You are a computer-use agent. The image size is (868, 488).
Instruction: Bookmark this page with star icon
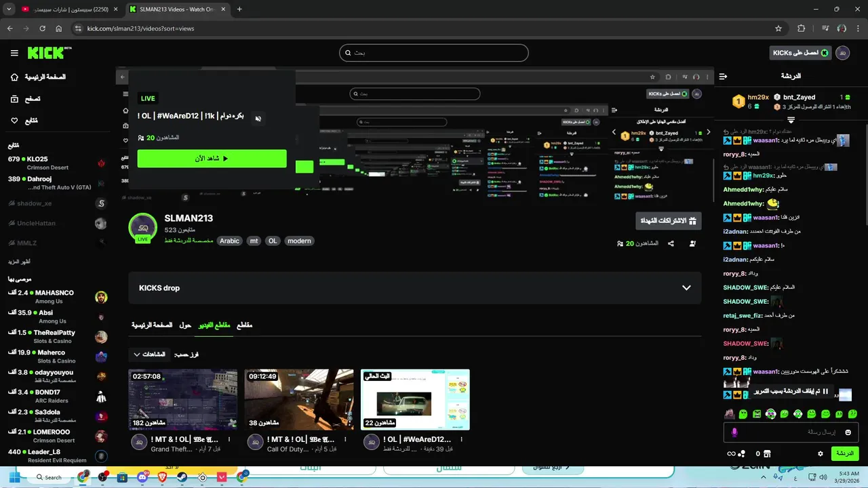pyautogui.click(x=778, y=28)
